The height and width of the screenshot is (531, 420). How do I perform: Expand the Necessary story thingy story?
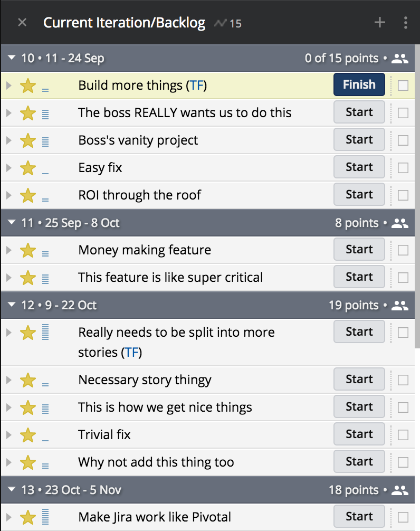pos(8,380)
